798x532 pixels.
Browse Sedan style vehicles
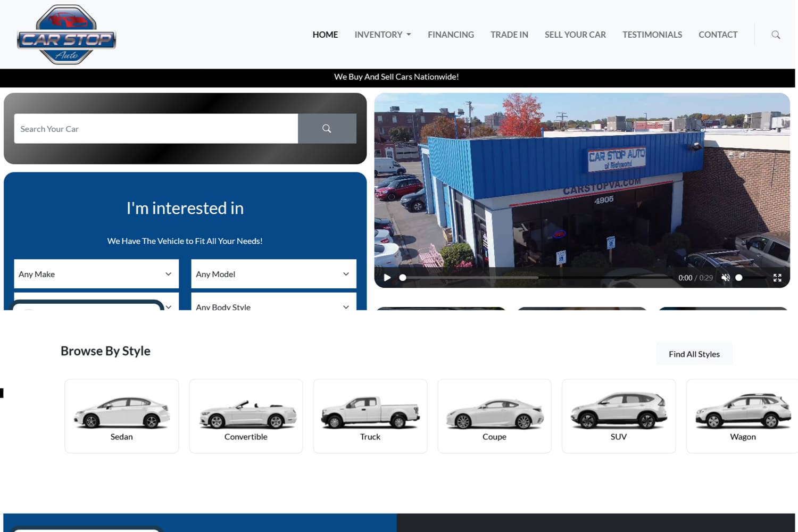pos(122,416)
